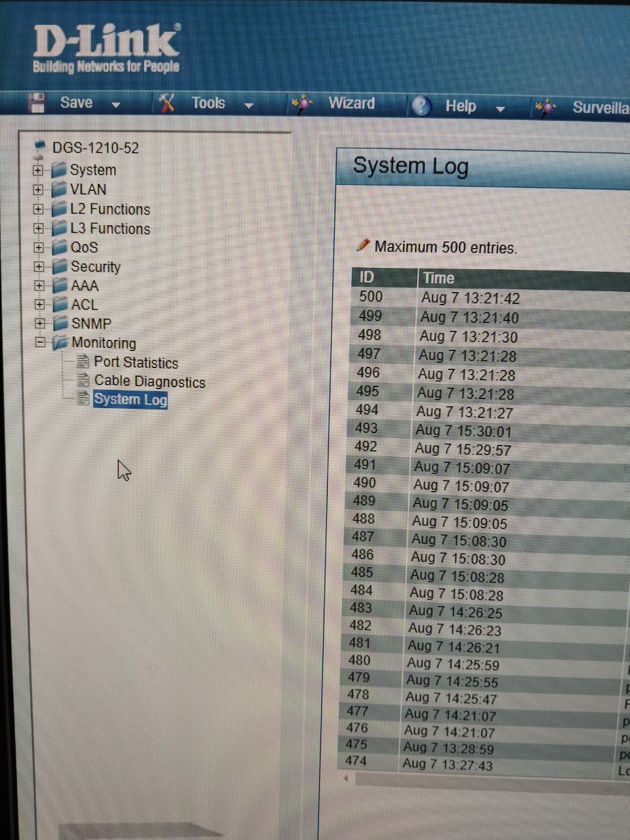Click the VLAN folder icon
Viewport: 630px width, 840px height.
pos(60,190)
